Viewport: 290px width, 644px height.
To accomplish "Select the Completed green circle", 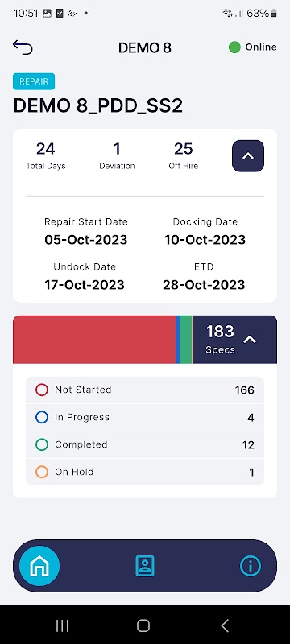I will [x=42, y=445].
